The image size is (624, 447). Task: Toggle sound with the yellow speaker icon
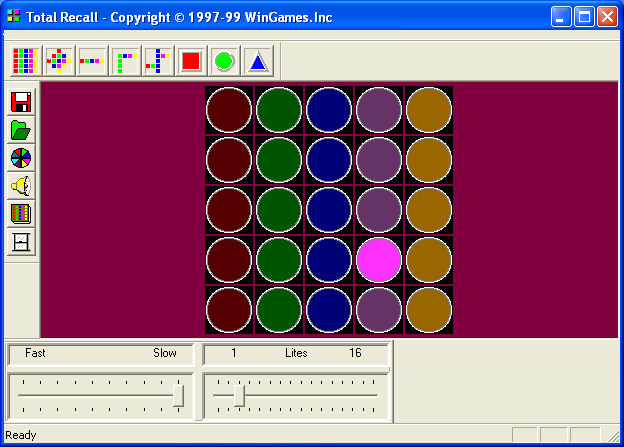coord(21,186)
